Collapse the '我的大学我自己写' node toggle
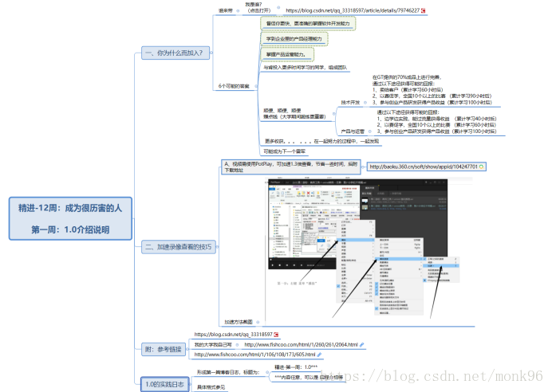 coord(237,345)
